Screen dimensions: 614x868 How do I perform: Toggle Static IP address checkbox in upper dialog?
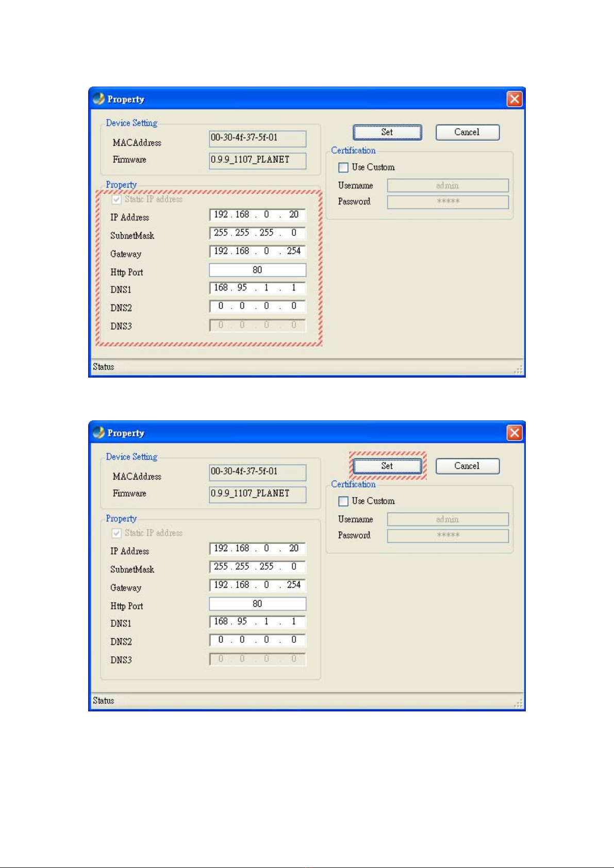point(117,199)
